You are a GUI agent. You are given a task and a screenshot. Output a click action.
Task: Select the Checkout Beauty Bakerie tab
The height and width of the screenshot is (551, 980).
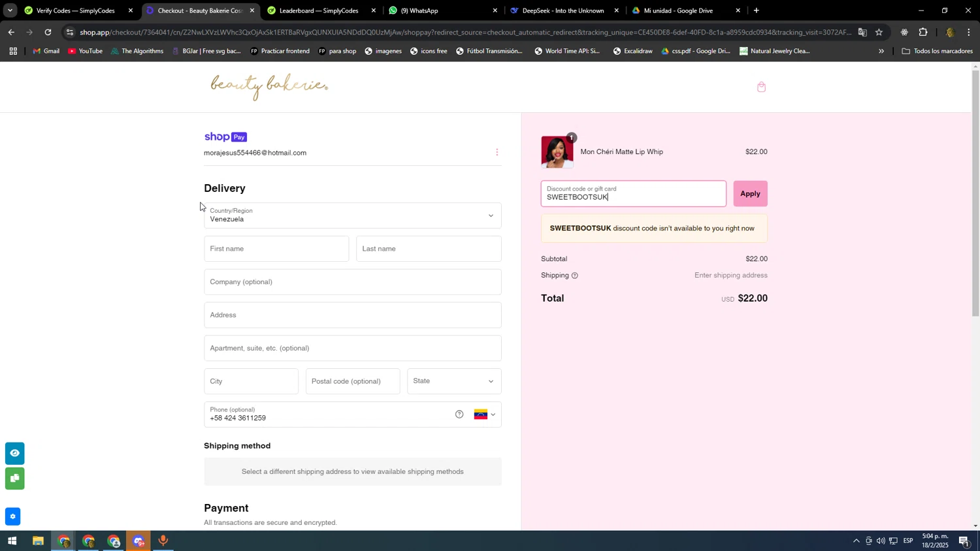pos(199,10)
